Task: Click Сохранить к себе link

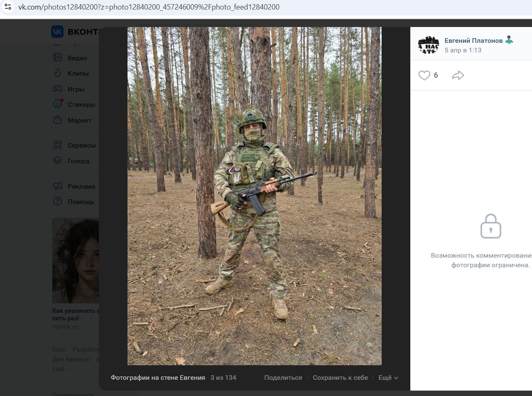Action: 340,378
